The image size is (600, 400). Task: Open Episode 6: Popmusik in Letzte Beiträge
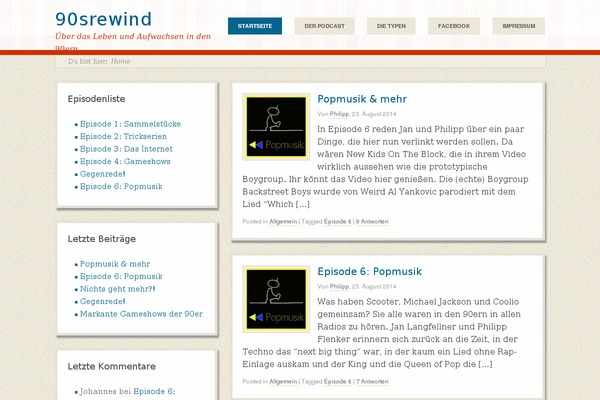tap(121, 276)
